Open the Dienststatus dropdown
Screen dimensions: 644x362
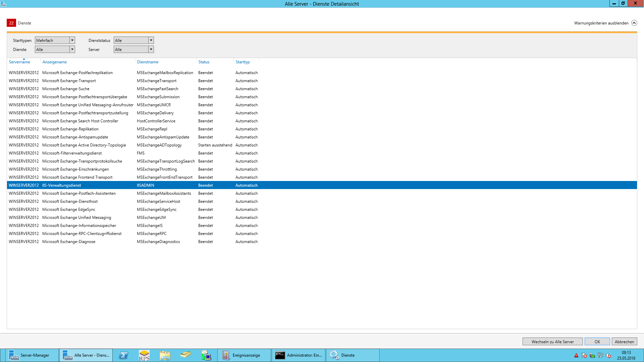(134, 40)
